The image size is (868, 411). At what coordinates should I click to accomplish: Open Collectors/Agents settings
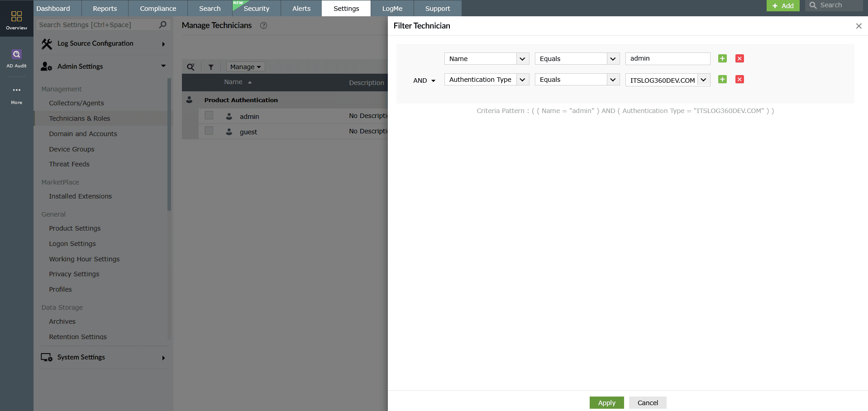click(76, 103)
